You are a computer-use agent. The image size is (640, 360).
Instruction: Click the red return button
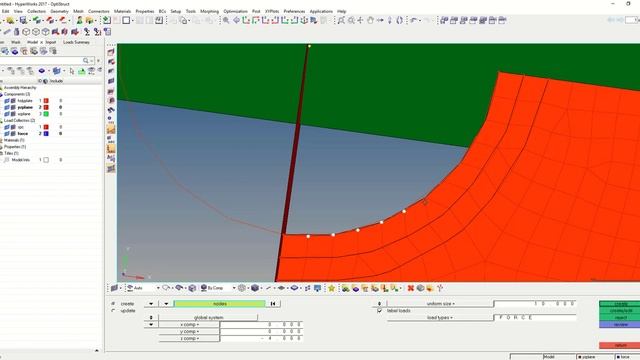click(x=621, y=345)
